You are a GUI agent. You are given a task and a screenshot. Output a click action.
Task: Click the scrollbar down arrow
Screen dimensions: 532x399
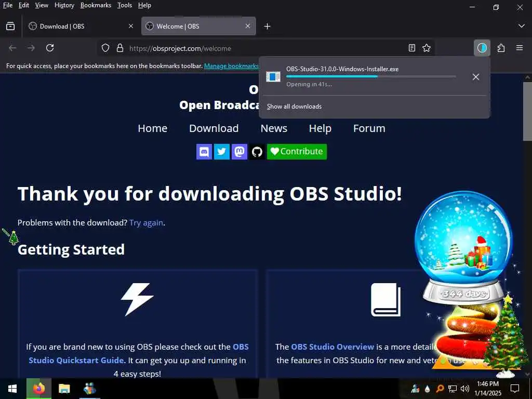coord(528,375)
